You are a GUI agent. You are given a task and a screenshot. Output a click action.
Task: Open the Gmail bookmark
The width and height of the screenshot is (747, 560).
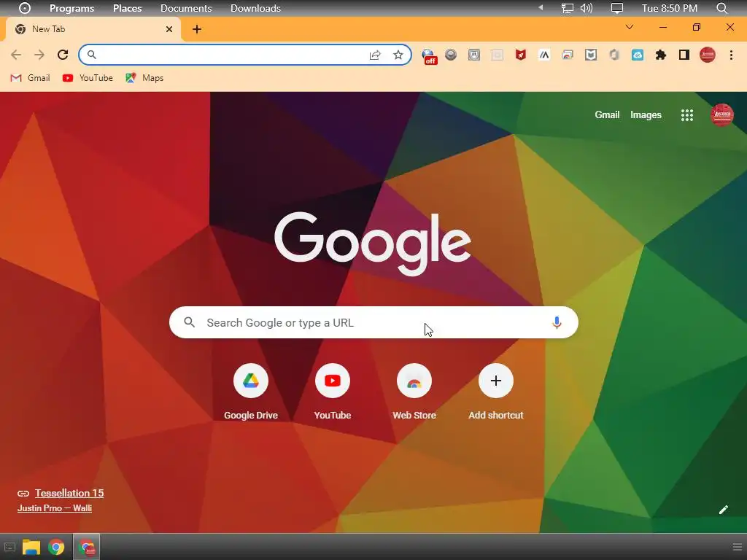click(x=31, y=77)
